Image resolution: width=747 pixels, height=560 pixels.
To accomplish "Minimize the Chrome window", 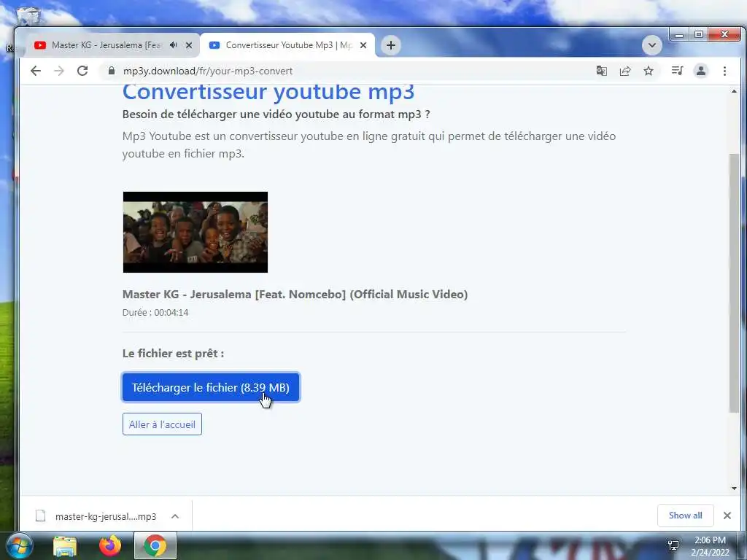I will [679, 35].
